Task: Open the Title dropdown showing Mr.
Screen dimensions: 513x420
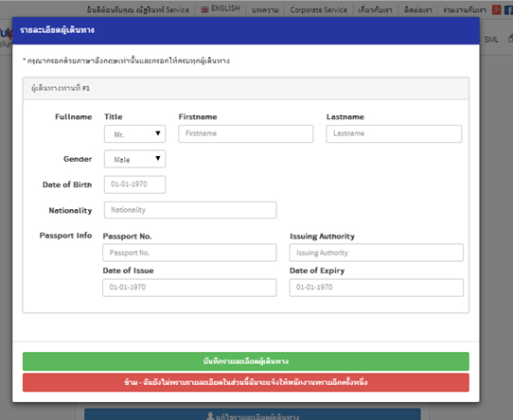Action: pyautogui.click(x=134, y=133)
